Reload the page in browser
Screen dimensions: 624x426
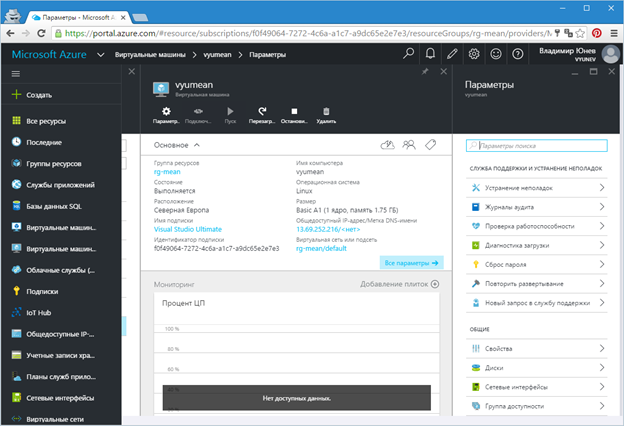pos(41,33)
